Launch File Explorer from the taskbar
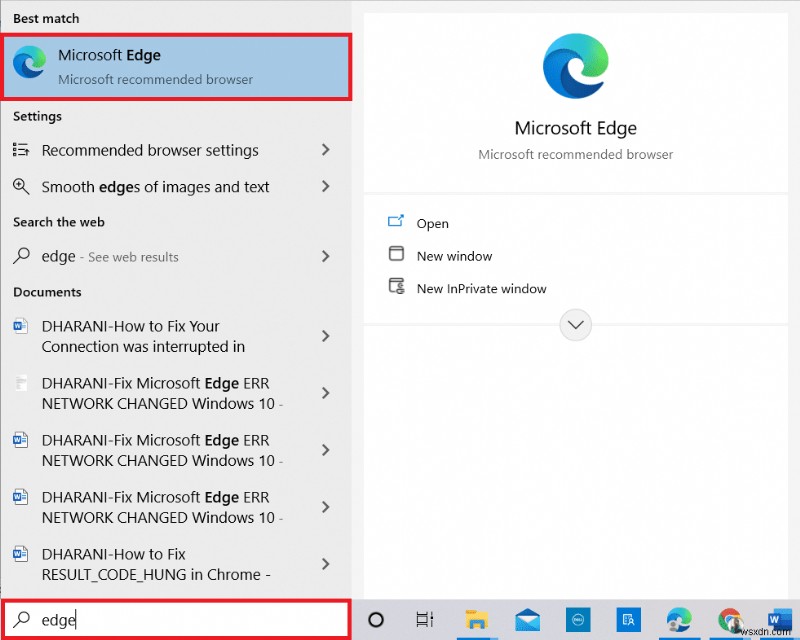The width and height of the screenshot is (800, 640). pos(475,620)
